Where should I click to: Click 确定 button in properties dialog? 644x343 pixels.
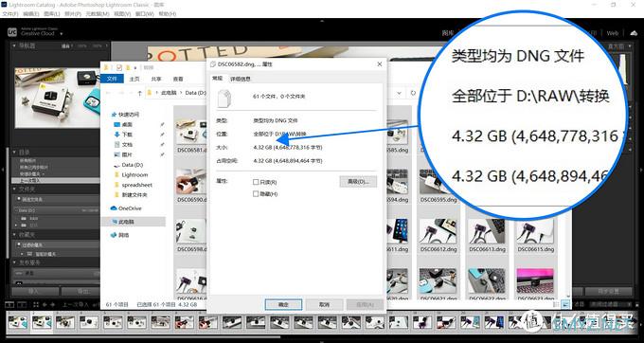[x=284, y=305]
